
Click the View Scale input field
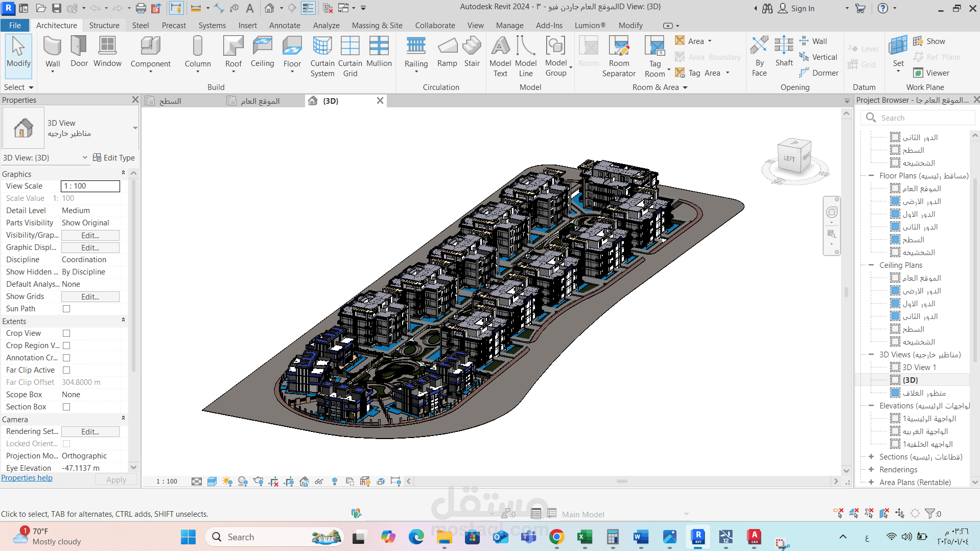pos(90,186)
